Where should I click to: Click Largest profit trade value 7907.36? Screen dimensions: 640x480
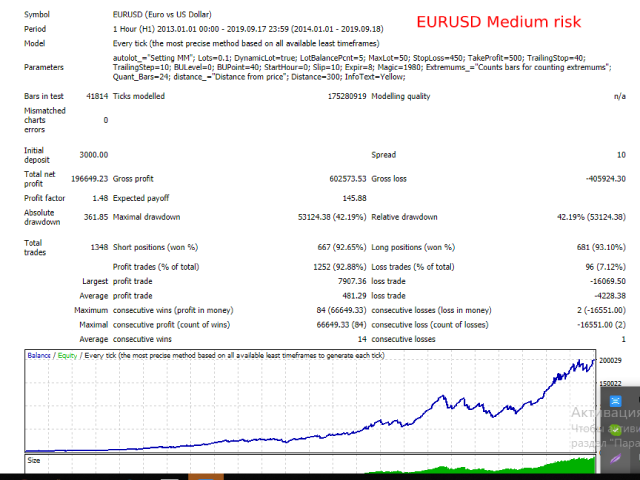click(x=352, y=282)
